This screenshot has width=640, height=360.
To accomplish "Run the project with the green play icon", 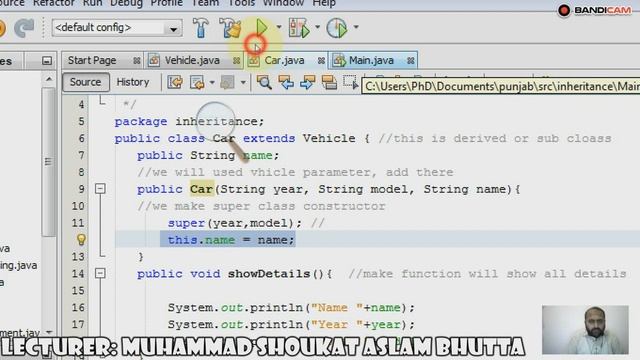I will coord(261,27).
